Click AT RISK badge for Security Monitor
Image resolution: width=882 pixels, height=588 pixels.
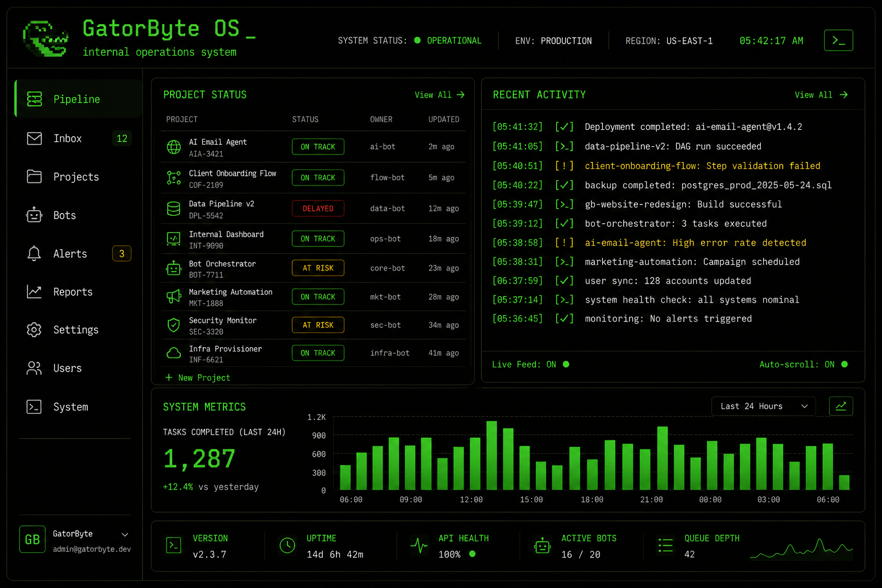point(318,325)
